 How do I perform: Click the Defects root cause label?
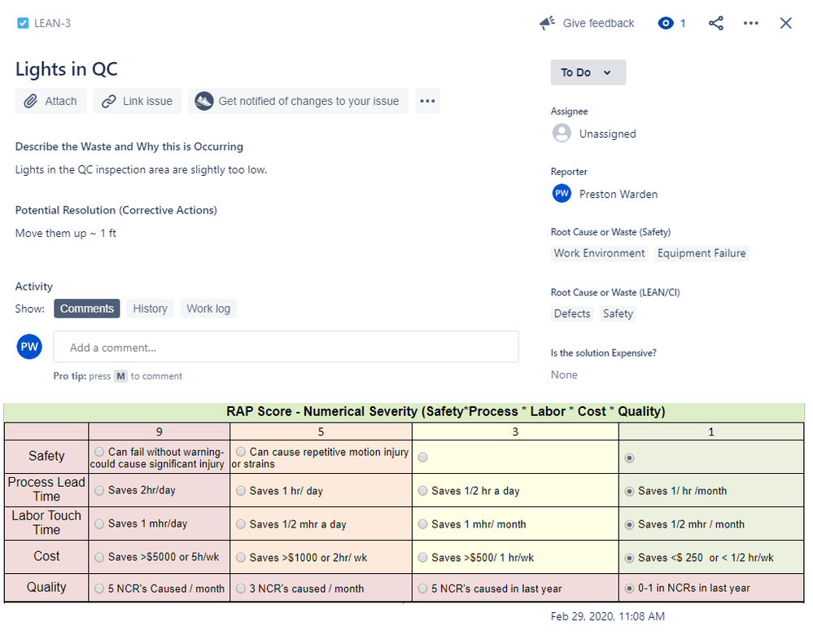coord(571,313)
